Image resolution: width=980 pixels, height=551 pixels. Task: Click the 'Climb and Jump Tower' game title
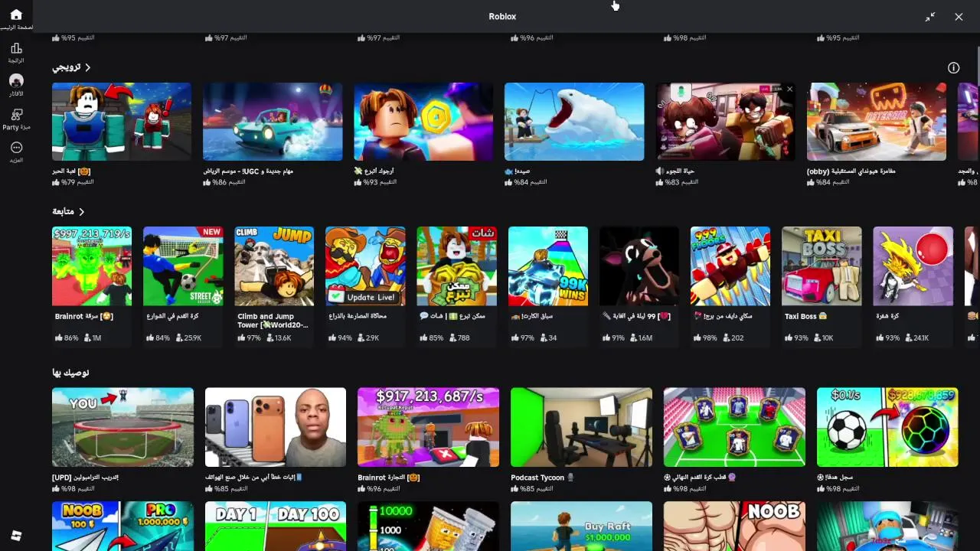click(x=272, y=321)
